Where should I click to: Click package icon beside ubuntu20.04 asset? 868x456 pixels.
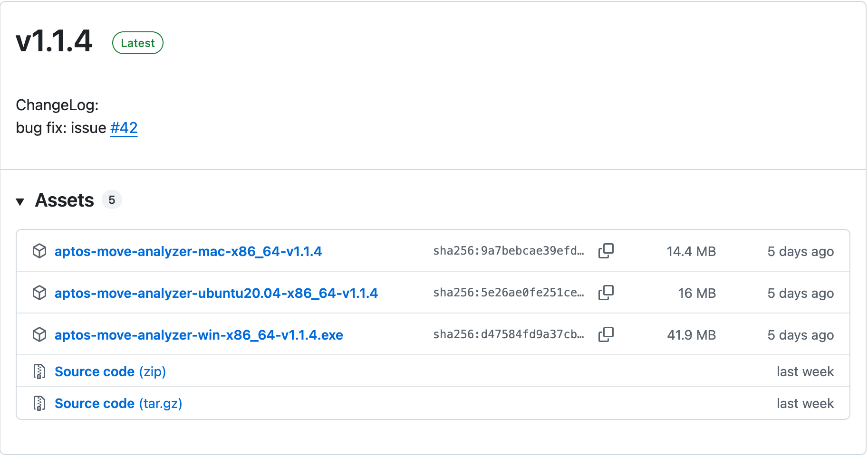click(x=39, y=293)
